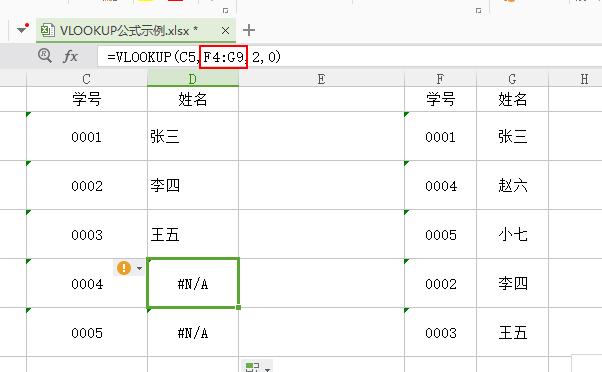Select 李四 cell in column G

513,283
